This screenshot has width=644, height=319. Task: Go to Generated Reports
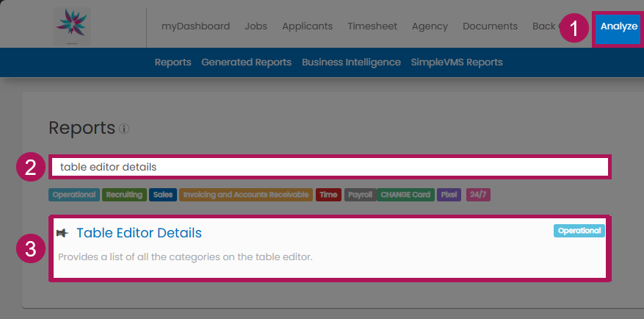247,62
